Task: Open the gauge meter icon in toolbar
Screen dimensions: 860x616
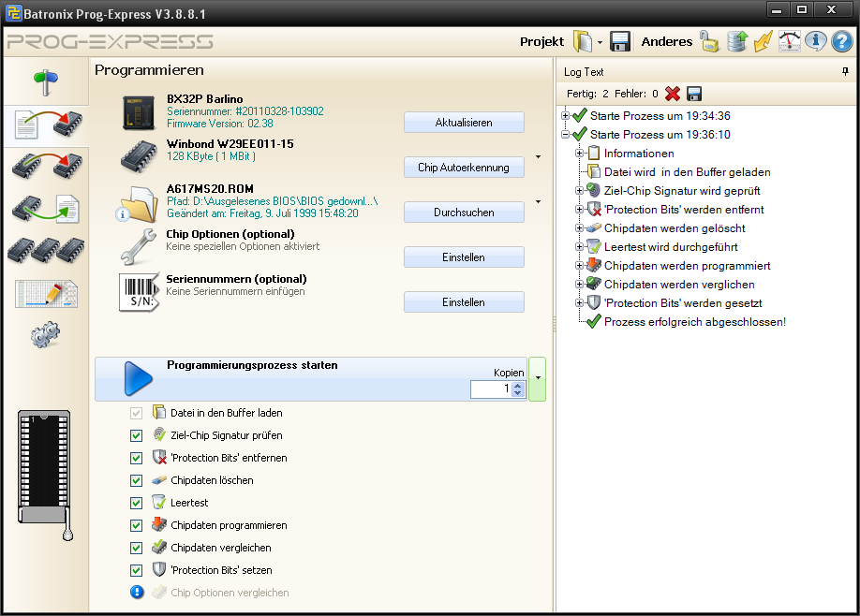Action: click(789, 41)
